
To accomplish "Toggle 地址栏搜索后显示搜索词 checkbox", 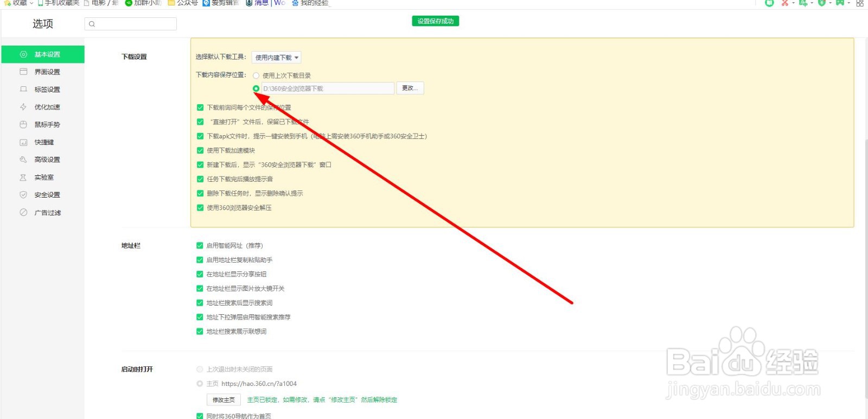I will 200,303.
